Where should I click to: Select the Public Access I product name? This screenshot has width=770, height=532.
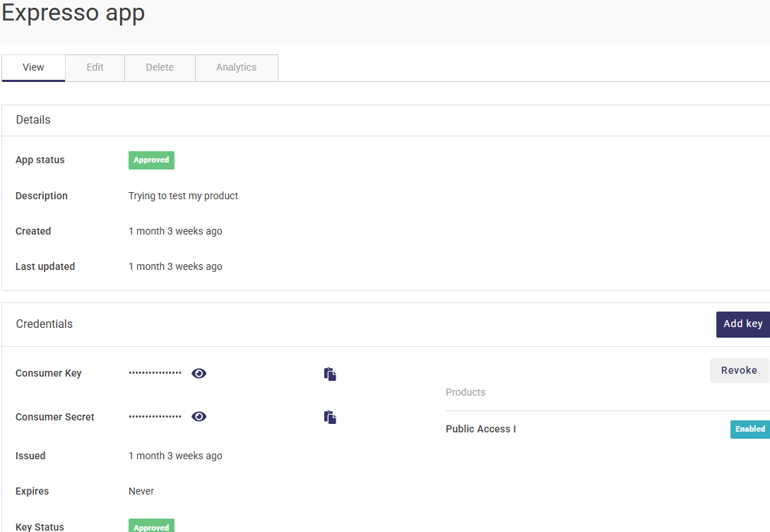click(481, 429)
